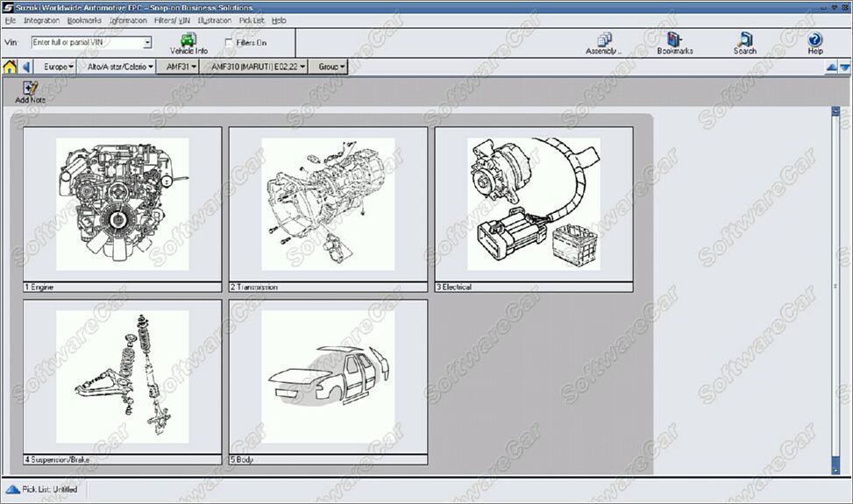This screenshot has width=853, height=504.
Task: Click the '1 Engine' caption
Action: click(39, 287)
